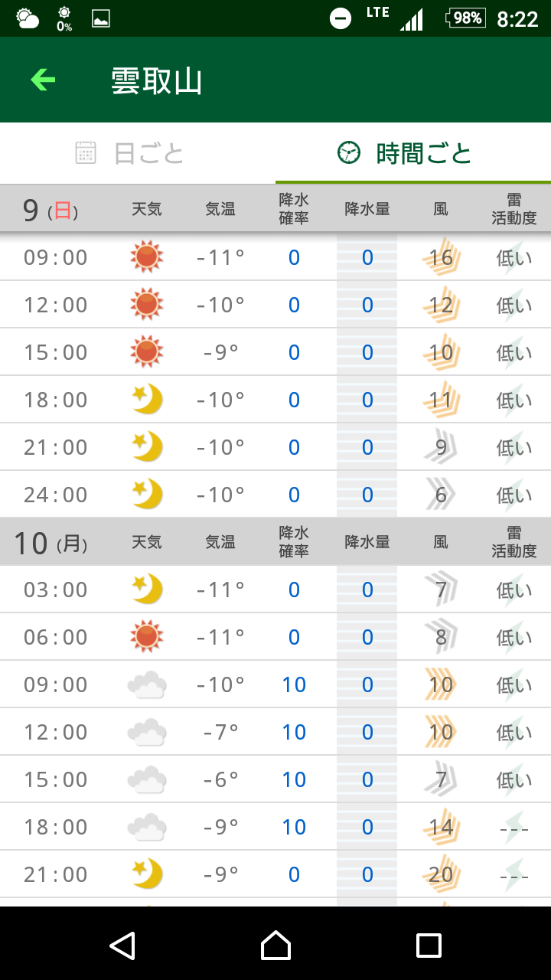
Task: Tap the wind arrow icon showing 16
Action: [441, 257]
